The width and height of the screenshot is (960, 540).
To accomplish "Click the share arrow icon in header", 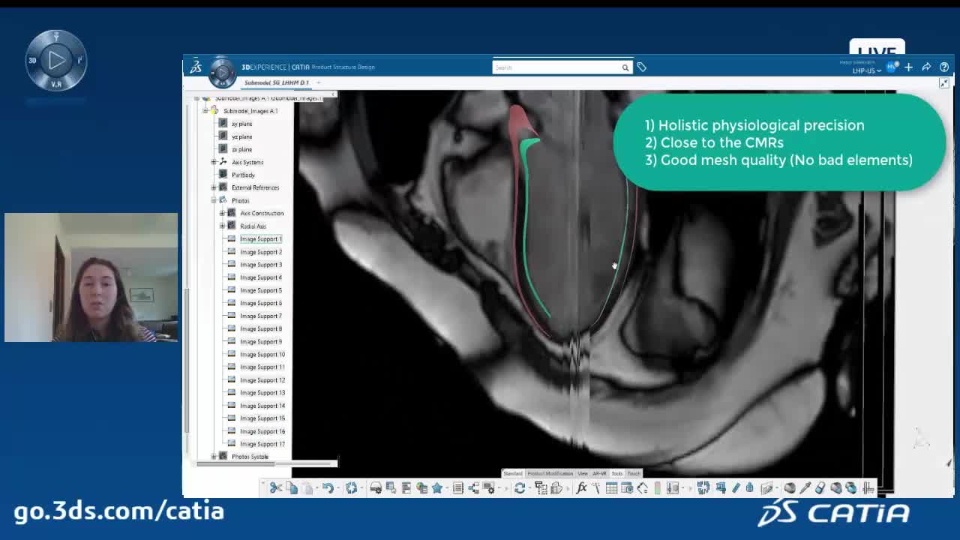I will click(926, 67).
